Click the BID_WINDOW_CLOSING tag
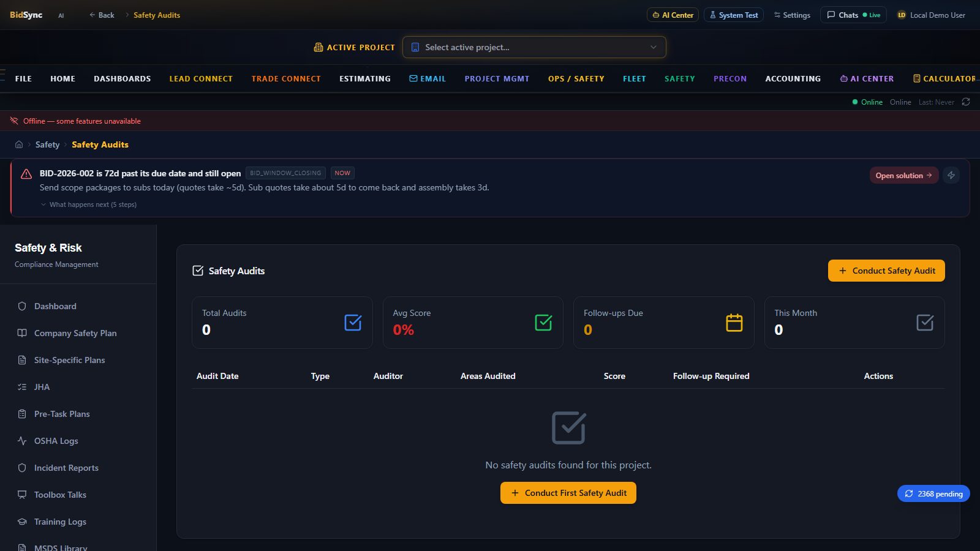Viewport: 980px width, 551px height. (285, 173)
